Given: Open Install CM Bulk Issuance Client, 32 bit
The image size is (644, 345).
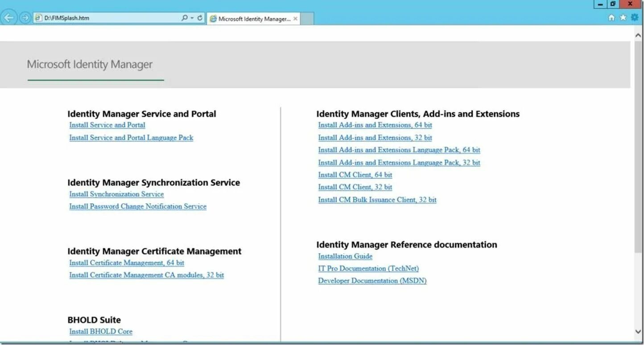Looking at the screenshot, I should click(377, 200).
